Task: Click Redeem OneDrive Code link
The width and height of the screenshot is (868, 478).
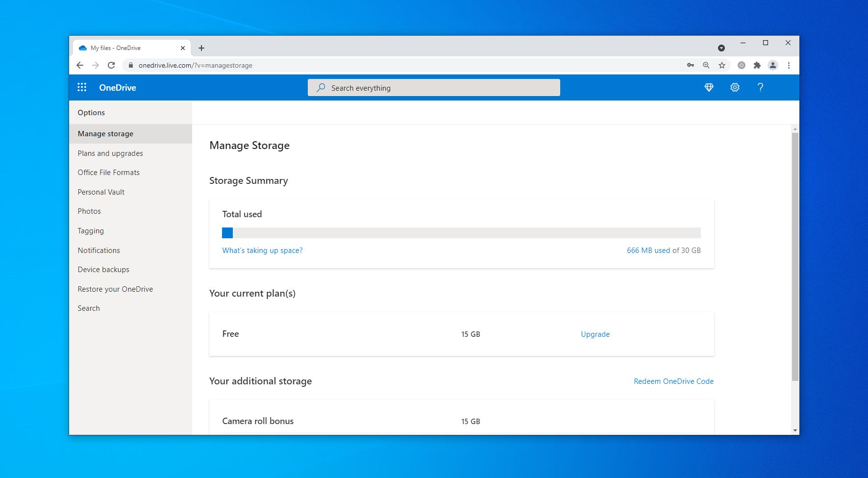Action: [x=673, y=381]
